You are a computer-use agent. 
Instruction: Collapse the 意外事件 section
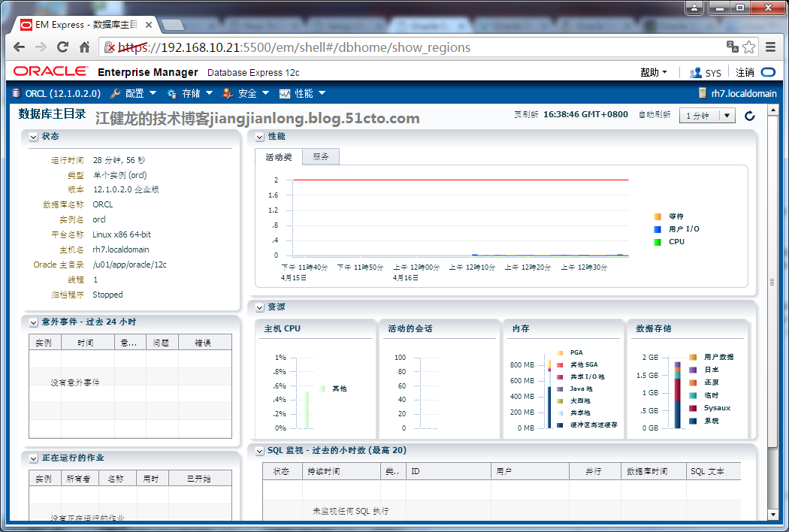click(x=34, y=322)
